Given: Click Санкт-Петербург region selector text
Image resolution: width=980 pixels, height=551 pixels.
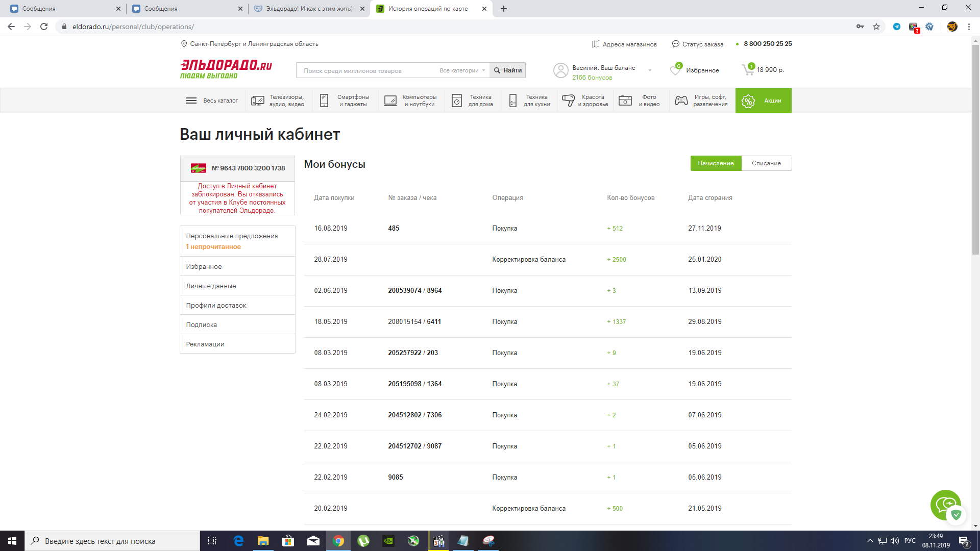Looking at the screenshot, I should point(254,44).
